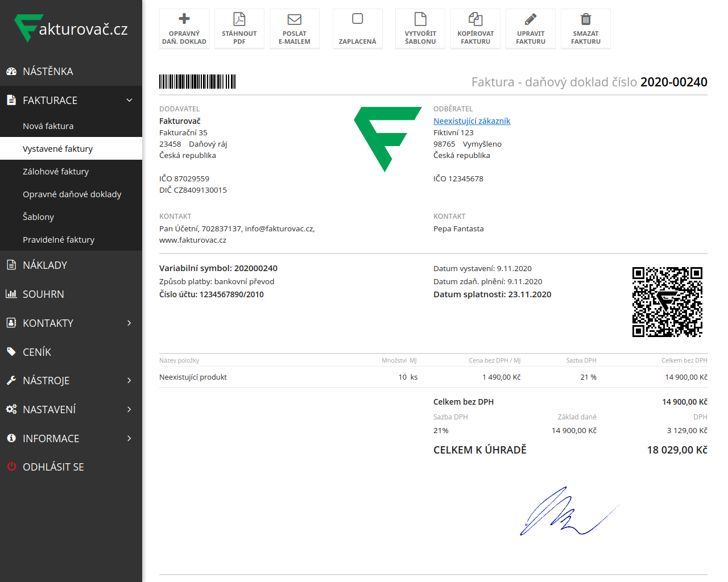Create a template from this invoice
This screenshot has height=582, width=728.
(420, 28)
